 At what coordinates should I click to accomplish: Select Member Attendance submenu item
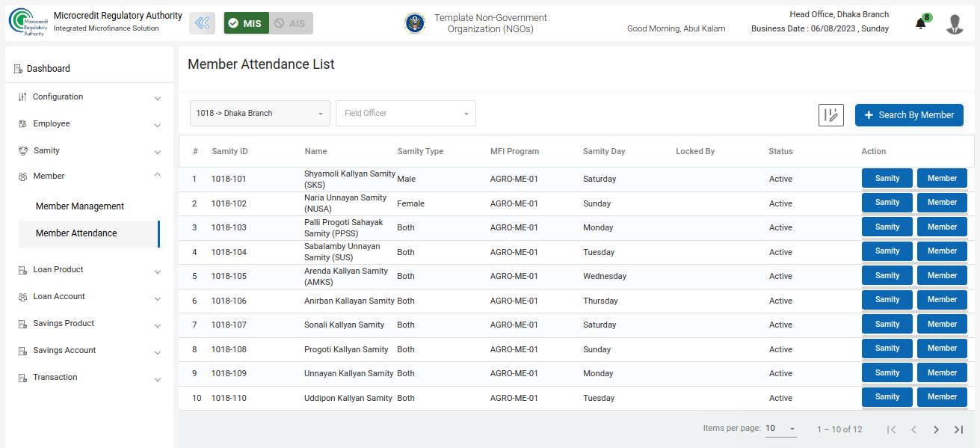coord(88,233)
